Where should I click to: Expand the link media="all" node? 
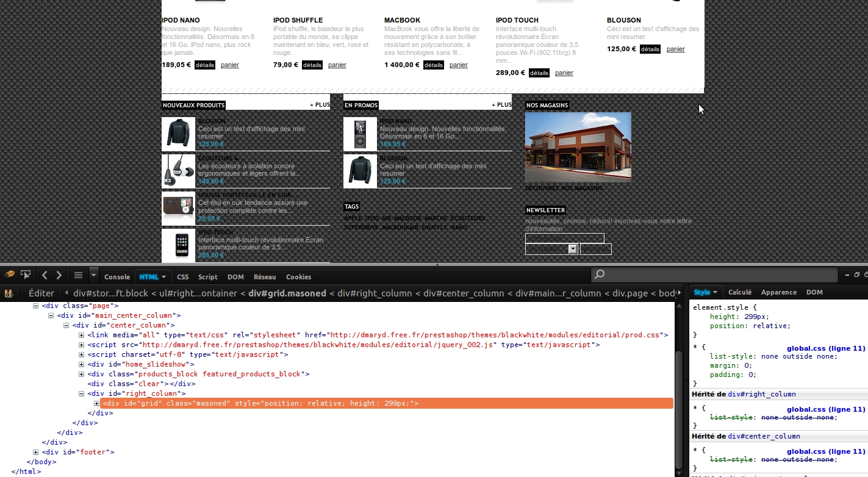[x=82, y=335]
